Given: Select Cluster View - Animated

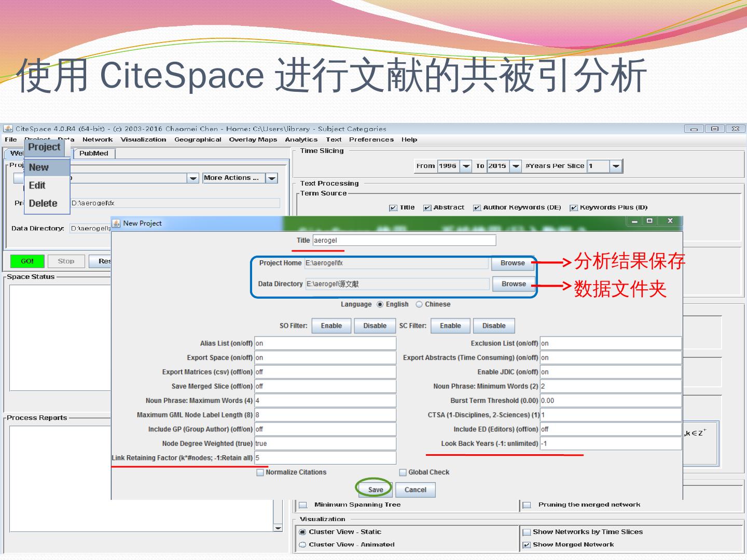Looking at the screenshot, I should [303, 545].
